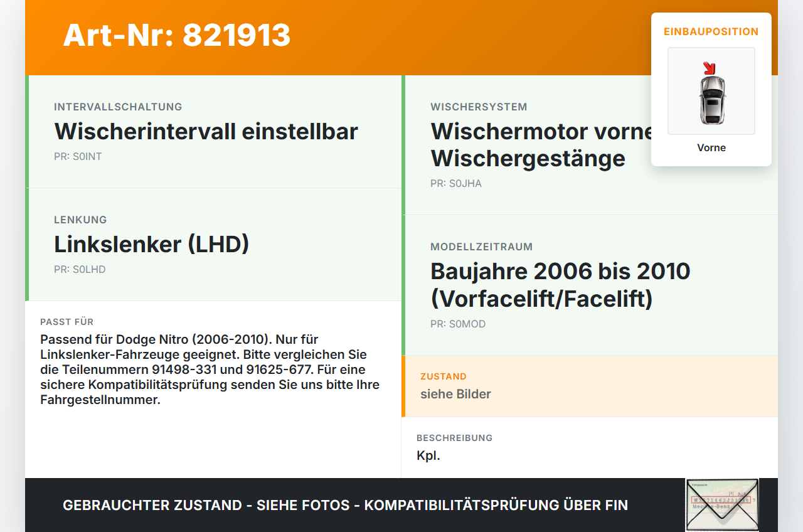Click the Vorne position caption

coord(711,147)
